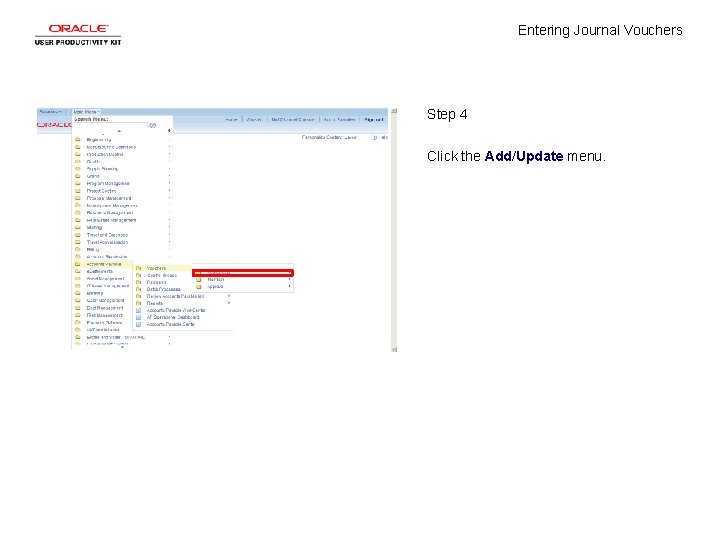Expand the Reports submenu arrow

[229, 304]
